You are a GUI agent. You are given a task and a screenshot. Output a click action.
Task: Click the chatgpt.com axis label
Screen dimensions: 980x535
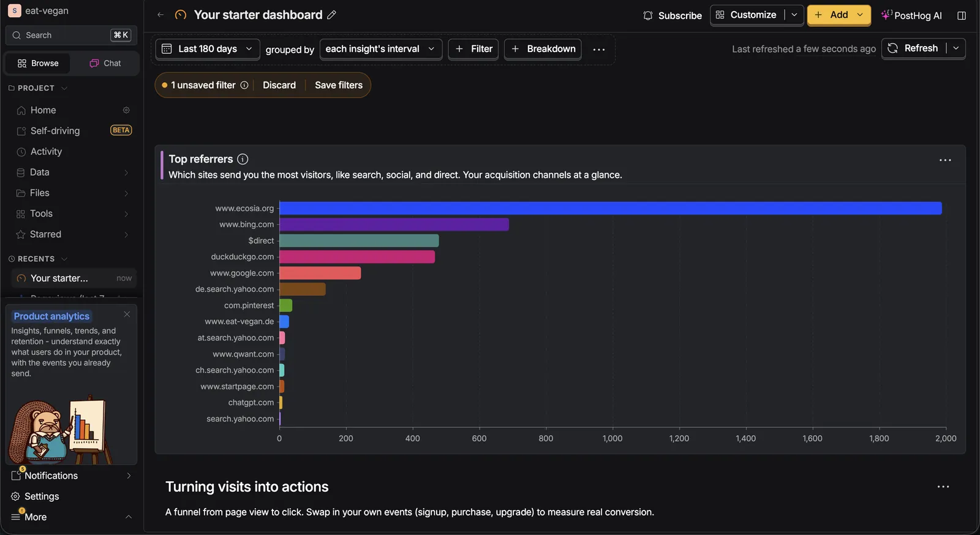tap(251, 403)
